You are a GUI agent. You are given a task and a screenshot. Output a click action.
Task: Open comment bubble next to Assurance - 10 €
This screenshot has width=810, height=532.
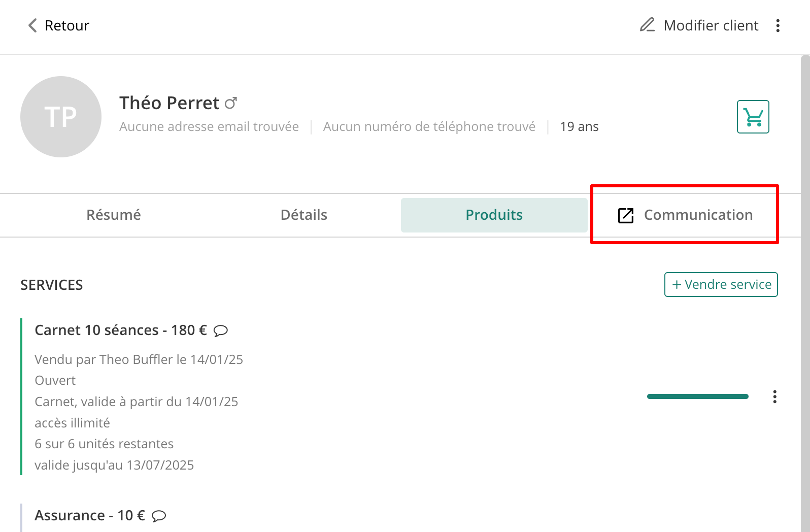(x=159, y=516)
